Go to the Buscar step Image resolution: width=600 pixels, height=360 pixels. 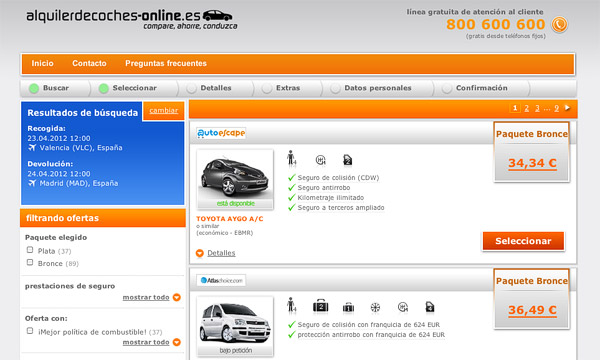point(55,88)
